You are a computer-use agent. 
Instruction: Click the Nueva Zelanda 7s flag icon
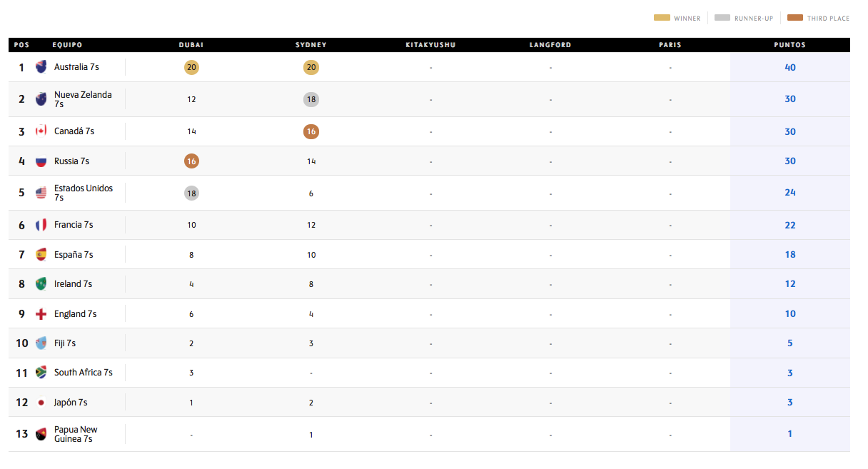point(41,99)
